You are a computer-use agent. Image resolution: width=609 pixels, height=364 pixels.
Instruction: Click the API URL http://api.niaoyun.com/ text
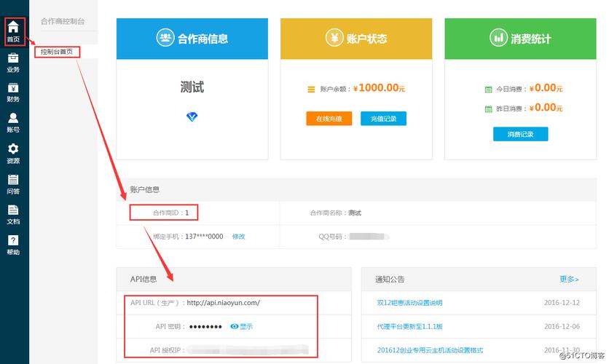click(224, 303)
